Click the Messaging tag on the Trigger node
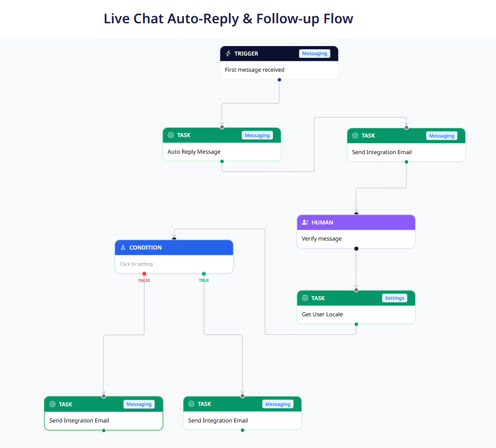Viewport: 496px width, 448px height. tap(315, 54)
